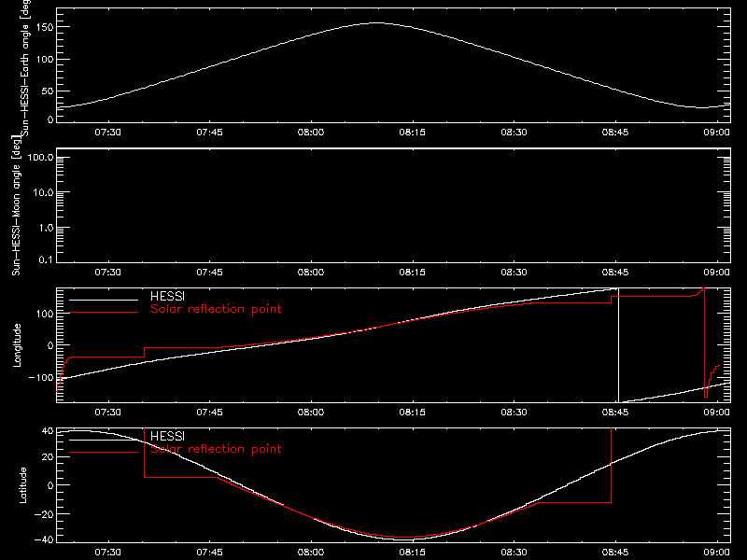Image resolution: width=747 pixels, height=560 pixels.
Task: Click the 0.1 tick label on Moon angle axis
Action: 46,259
